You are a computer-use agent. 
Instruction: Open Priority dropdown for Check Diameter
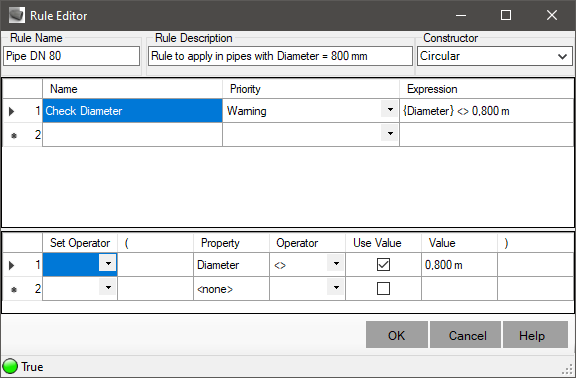point(390,109)
